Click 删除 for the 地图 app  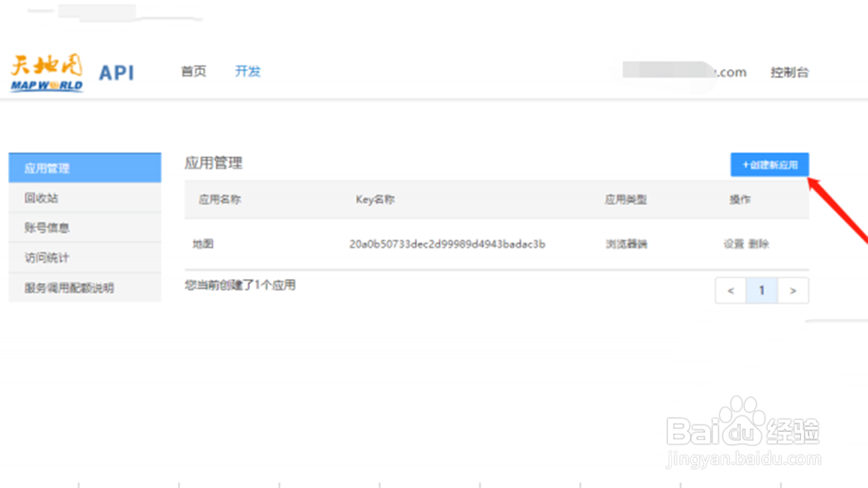[x=759, y=244]
